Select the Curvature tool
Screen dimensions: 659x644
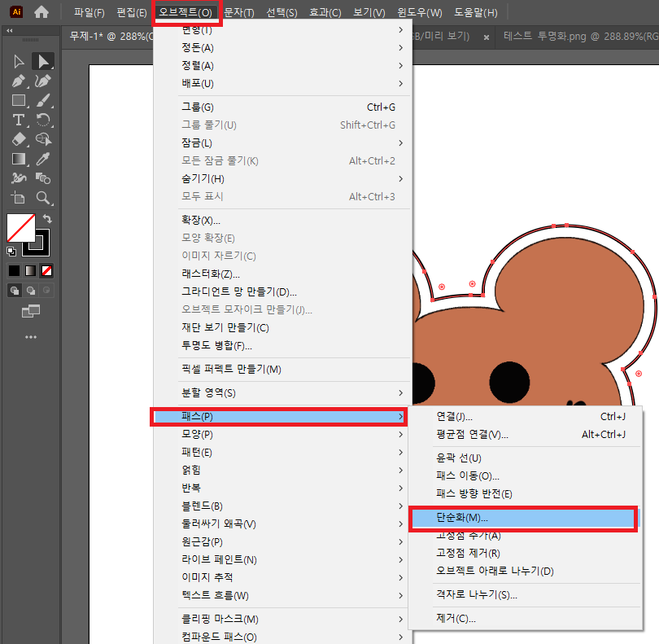pos(43,81)
